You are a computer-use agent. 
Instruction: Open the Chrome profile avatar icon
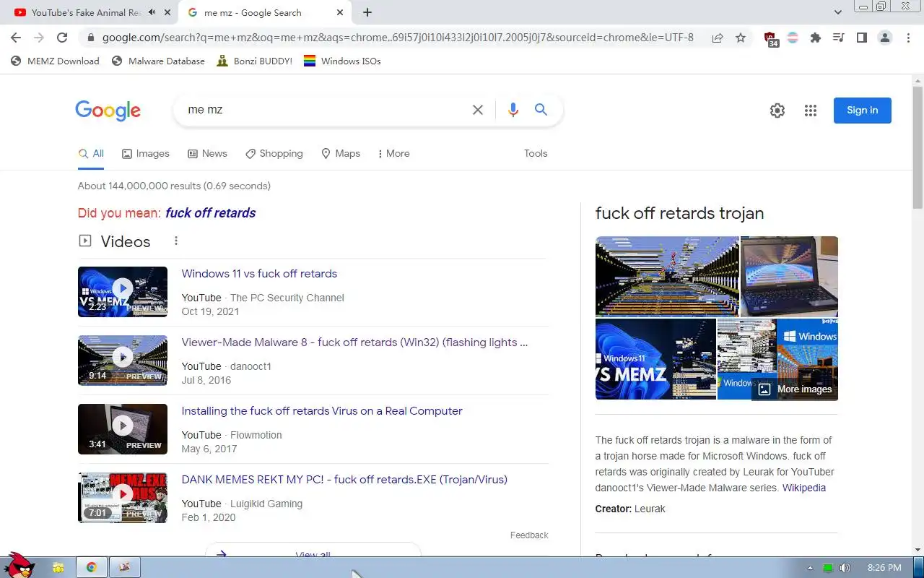(885, 38)
